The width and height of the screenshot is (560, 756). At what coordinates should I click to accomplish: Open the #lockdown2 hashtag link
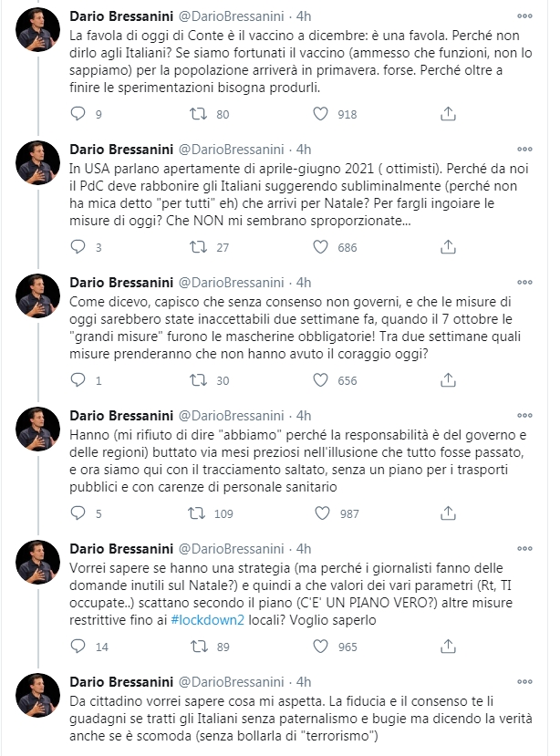point(208,619)
